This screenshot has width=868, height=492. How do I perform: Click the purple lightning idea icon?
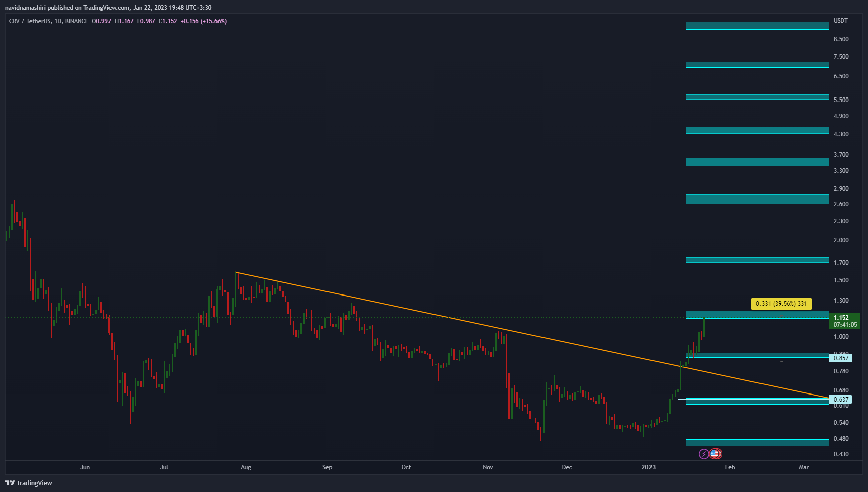pos(703,454)
